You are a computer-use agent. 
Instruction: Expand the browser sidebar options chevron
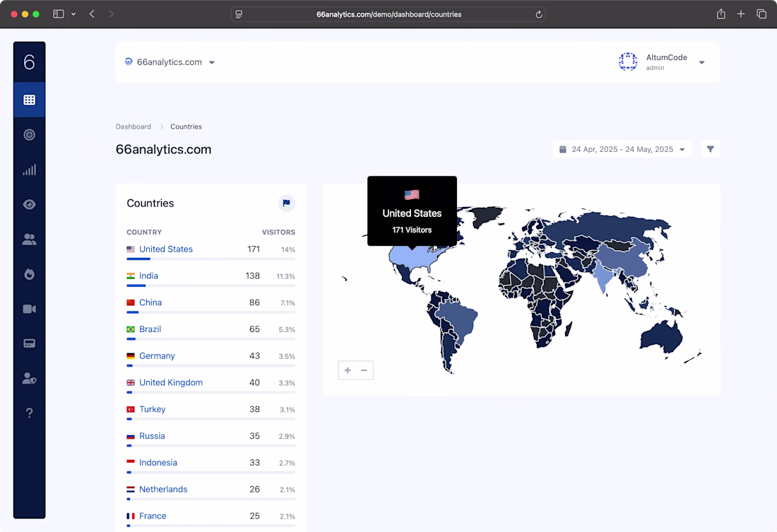[73, 14]
